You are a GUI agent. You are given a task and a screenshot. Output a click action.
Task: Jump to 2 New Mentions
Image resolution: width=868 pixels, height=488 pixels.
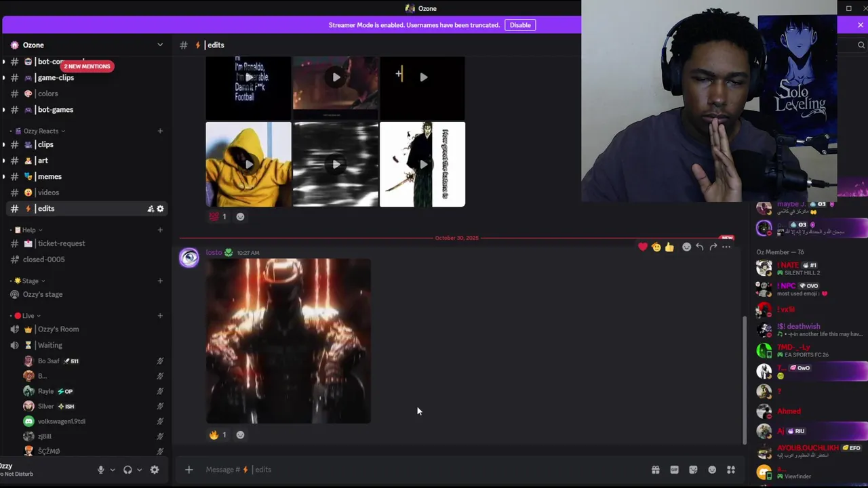click(x=87, y=66)
